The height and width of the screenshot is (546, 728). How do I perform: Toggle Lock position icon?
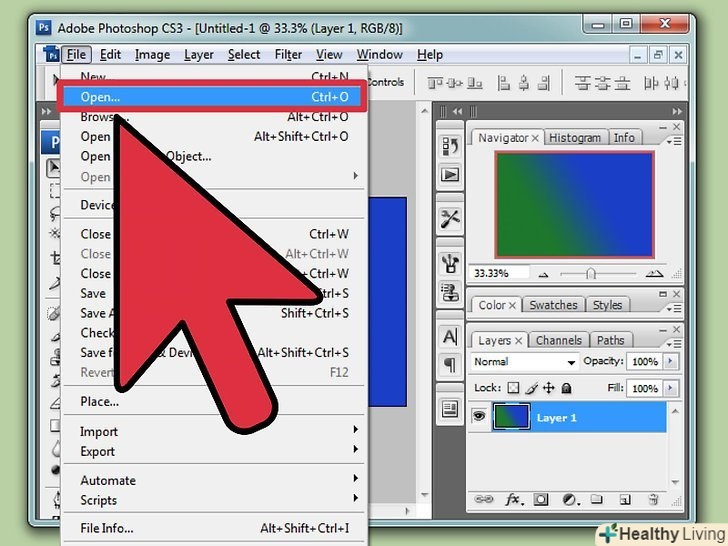tap(549, 388)
